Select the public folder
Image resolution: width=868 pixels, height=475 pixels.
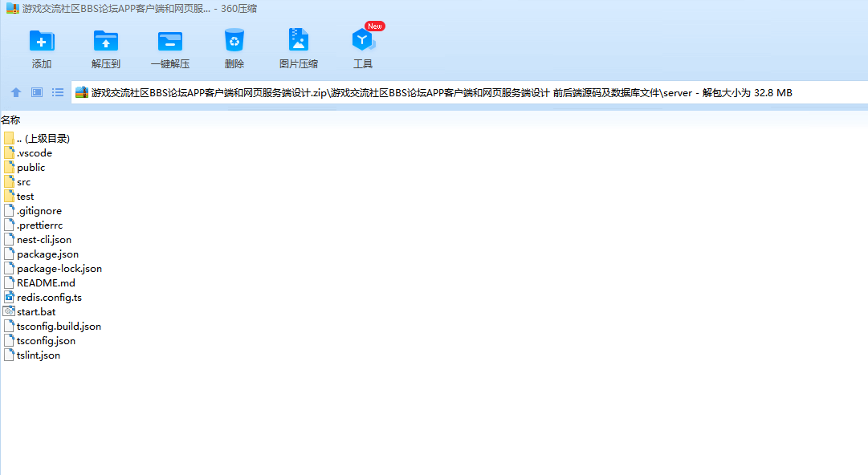24,167
